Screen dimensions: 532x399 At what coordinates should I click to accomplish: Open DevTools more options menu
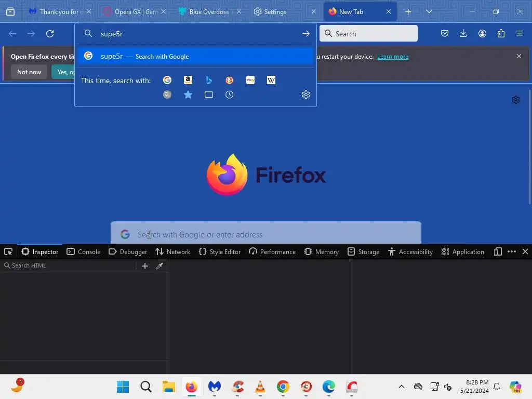pyautogui.click(x=512, y=252)
